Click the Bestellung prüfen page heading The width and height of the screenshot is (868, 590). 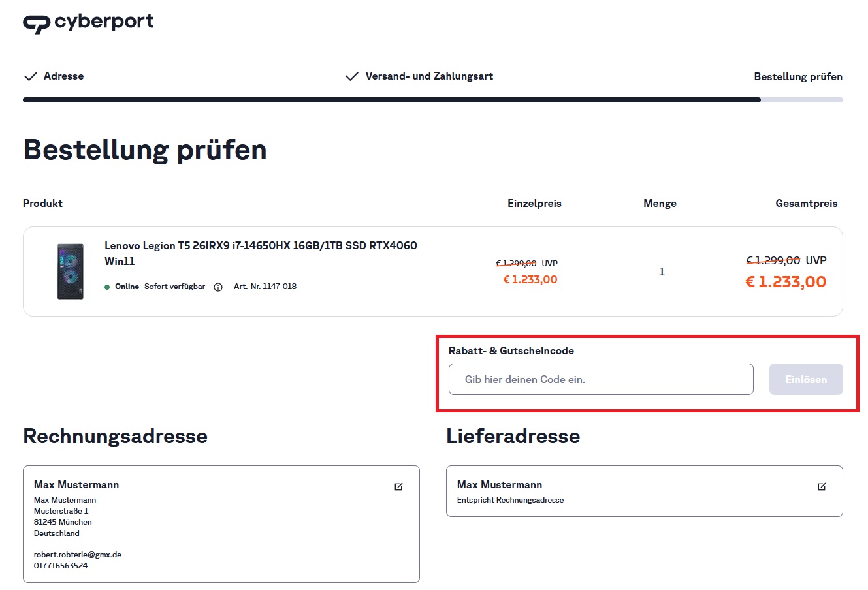[x=145, y=149]
